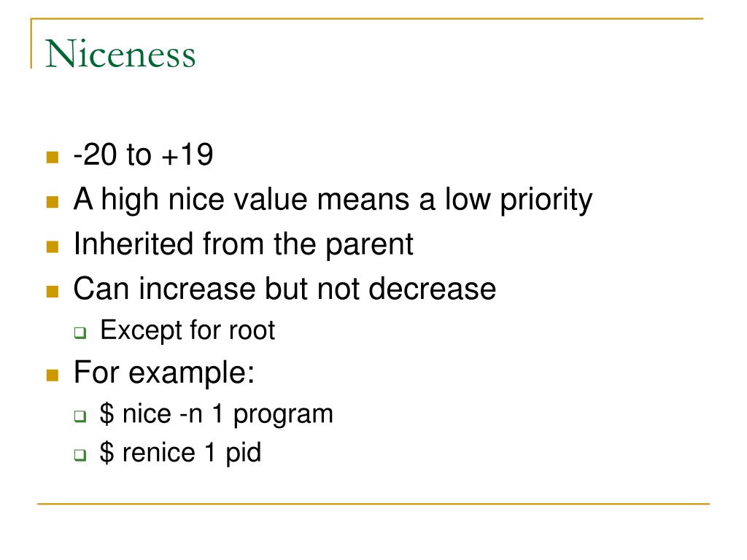
Task: Click the gold horizontal line at slide bottom
Action: [373, 504]
